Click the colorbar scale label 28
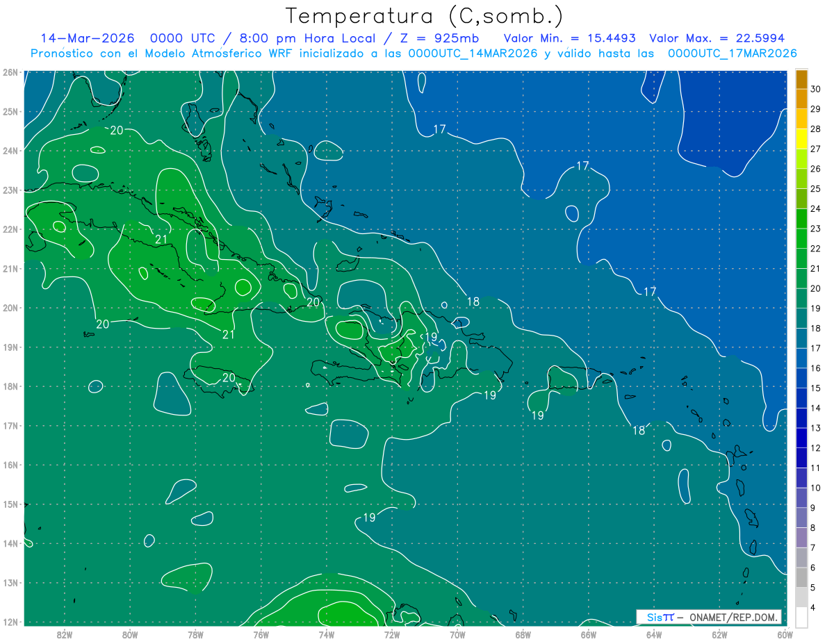This screenshot has height=644, width=834. tap(815, 129)
